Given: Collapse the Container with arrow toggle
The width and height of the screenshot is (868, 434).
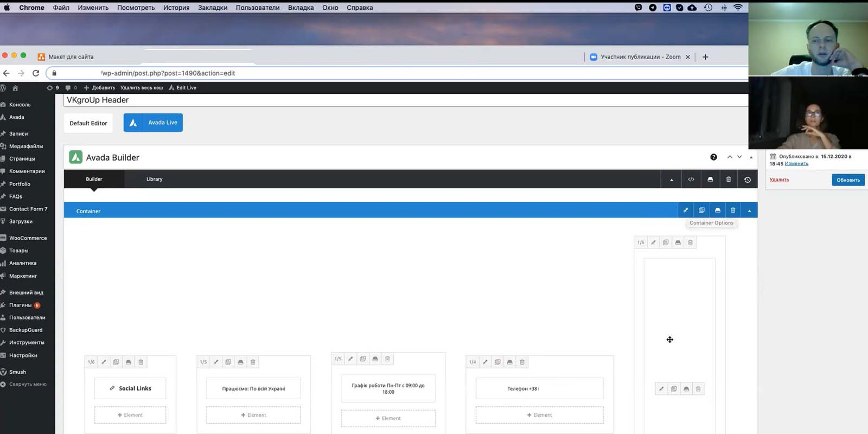Looking at the screenshot, I should (749, 210).
